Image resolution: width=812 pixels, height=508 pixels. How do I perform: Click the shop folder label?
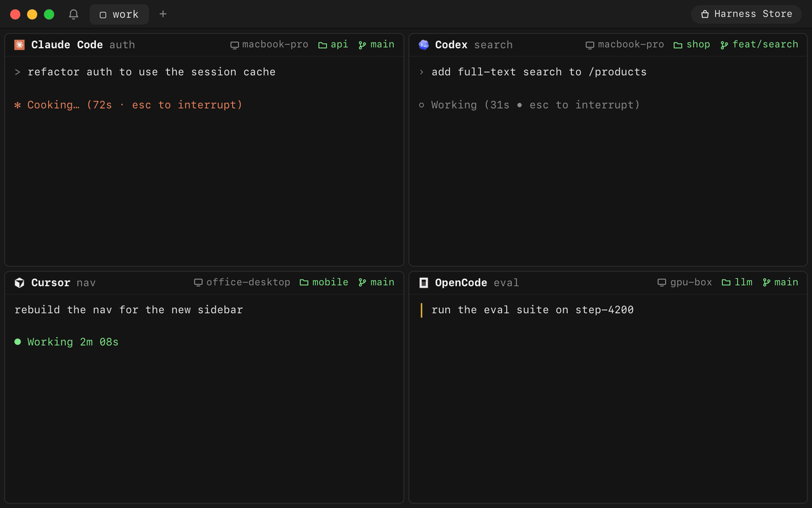pyautogui.click(x=698, y=44)
